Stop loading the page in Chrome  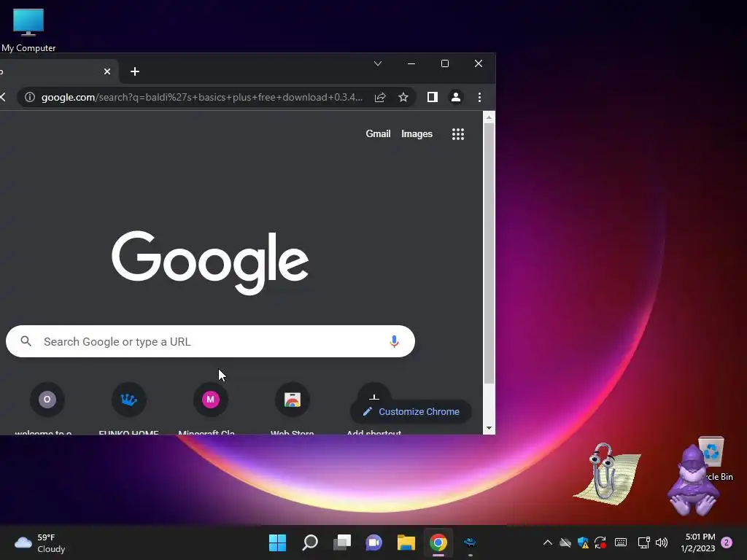[x=3, y=97]
